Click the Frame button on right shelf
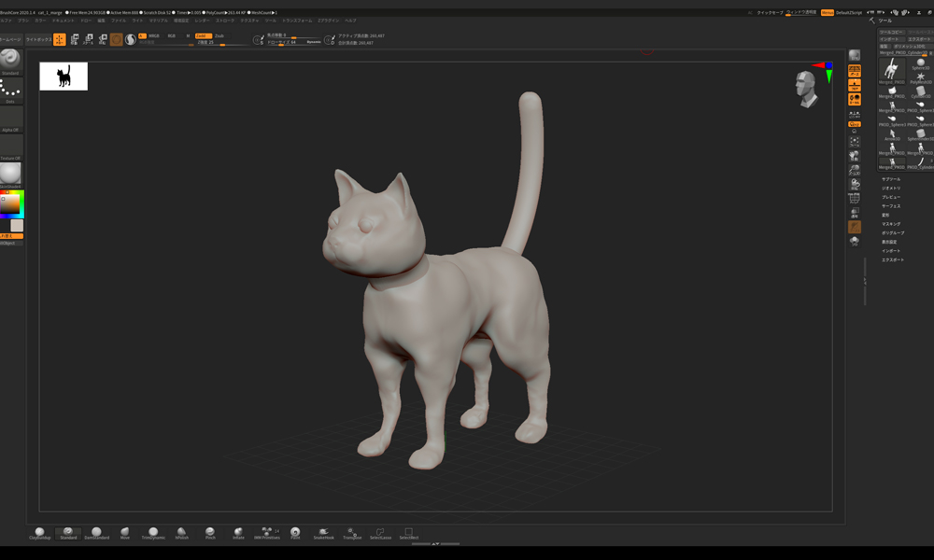Image resolution: width=934 pixels, height=560 pixels. tap(855, 142)
